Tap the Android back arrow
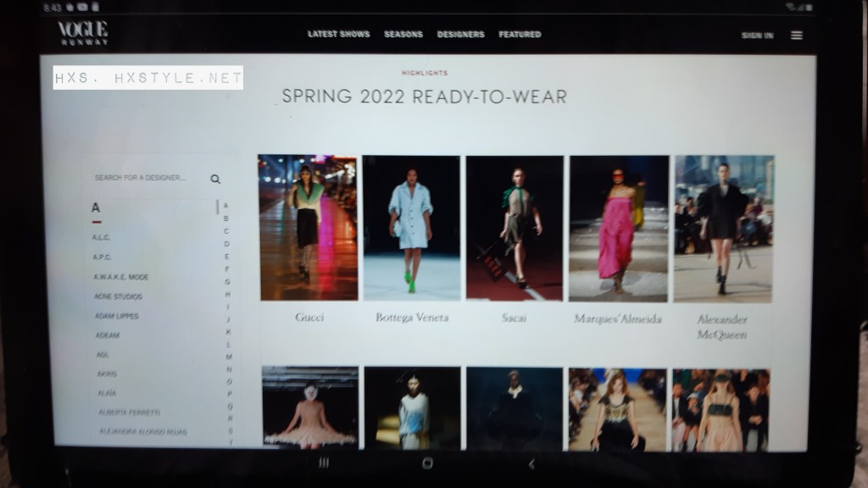Viewport: 868px width, 488px height. click(531, 463)
